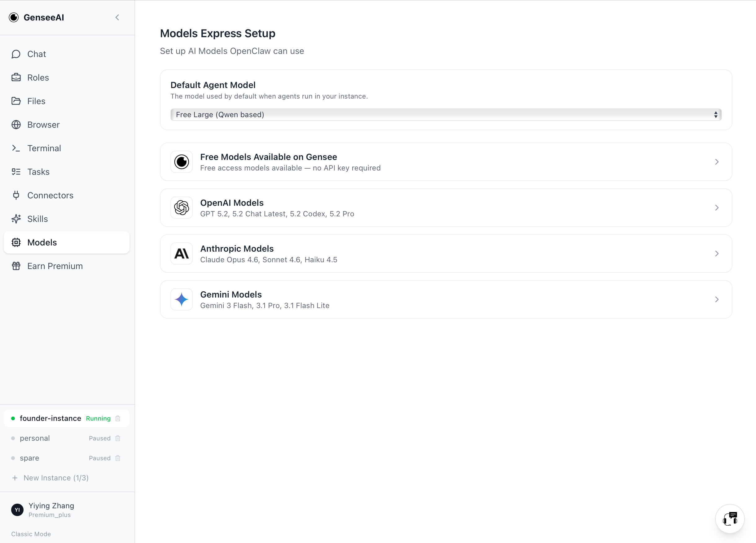Image resolution: width=756 pixels, height=543 pixels.
Task: Click the plus icon for New Instance
Action: point(15,478)
